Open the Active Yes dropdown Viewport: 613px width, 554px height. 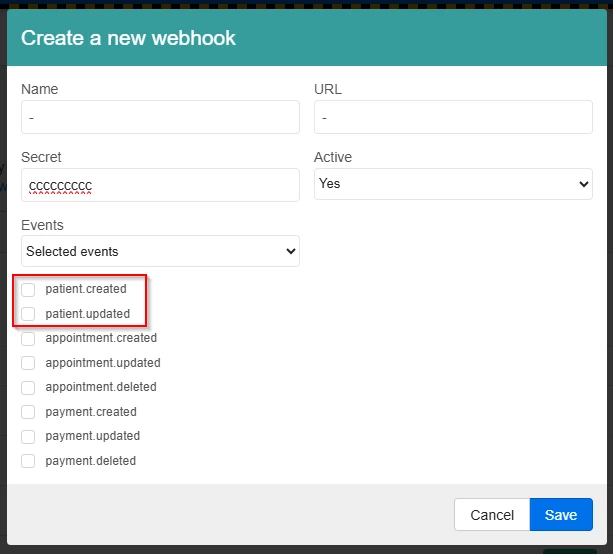[x=453, y=184]
